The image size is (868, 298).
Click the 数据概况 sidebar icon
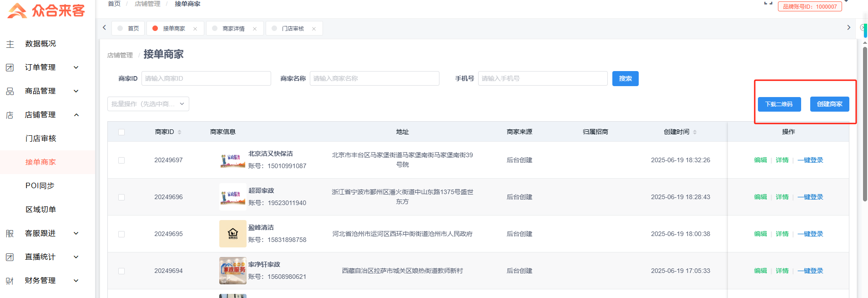pos(10,44)
